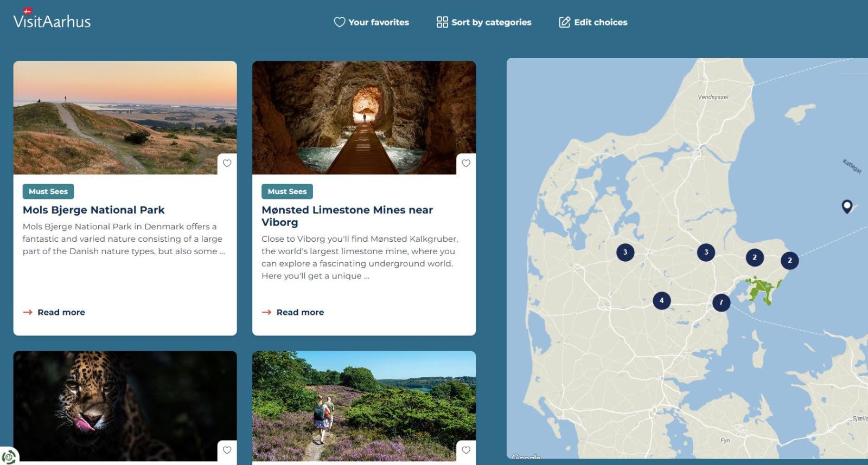
Task: Click the red arrow before Mønsted Read more
Action: point(266,312)
